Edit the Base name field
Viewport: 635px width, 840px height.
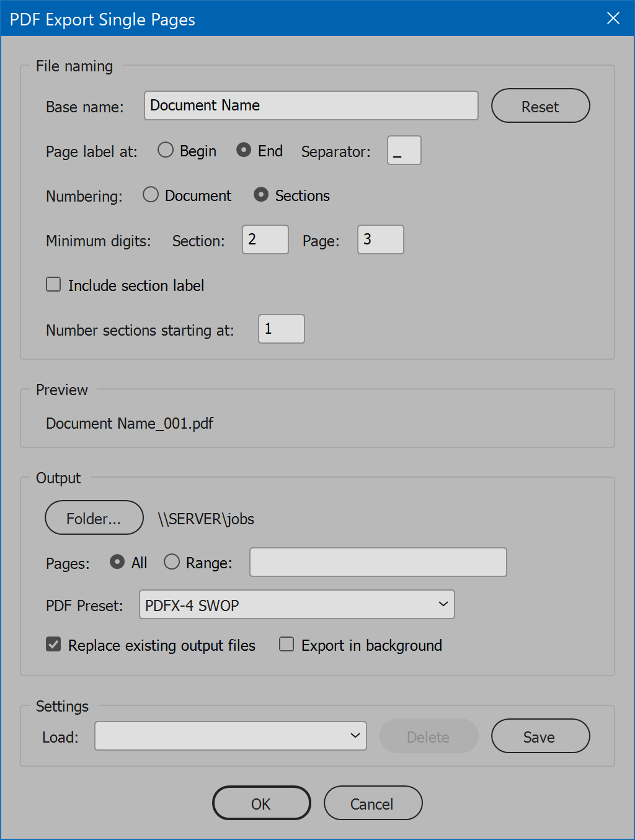pyautogui.click(x=310, y=105)
